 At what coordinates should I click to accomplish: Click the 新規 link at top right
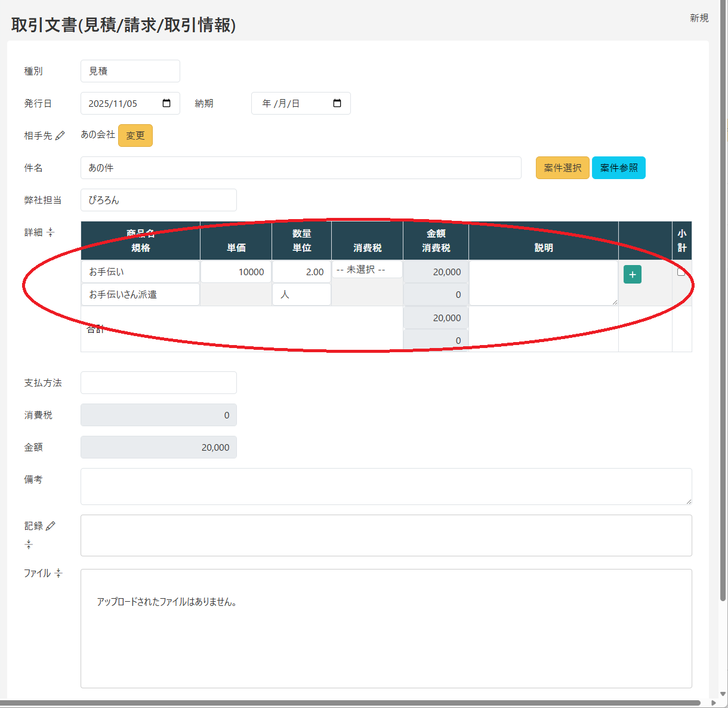coord(699,18)
